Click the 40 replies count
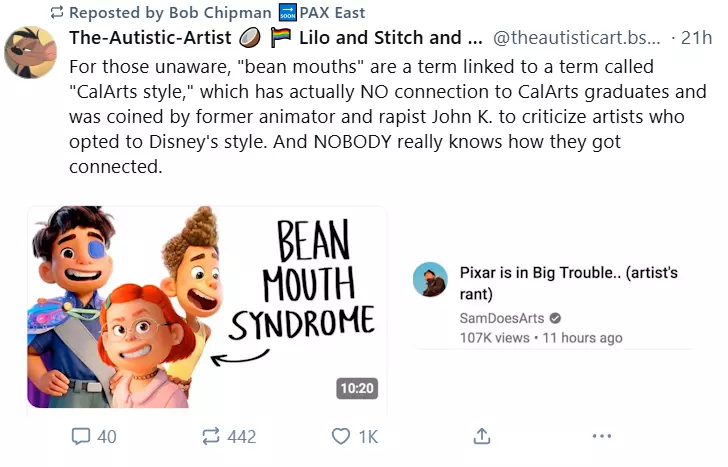Viewport: 728px width, 467px height. (107, 437)
